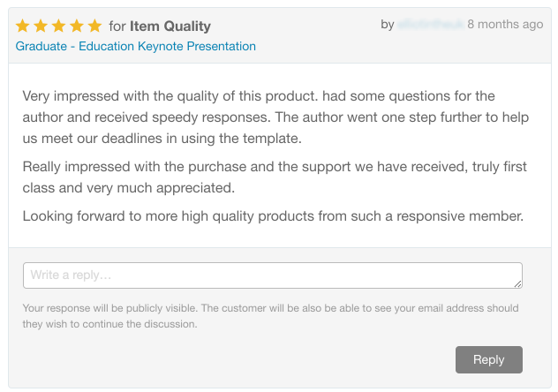Open Graduate - Education Keynote Presentation link

point(136,46)
